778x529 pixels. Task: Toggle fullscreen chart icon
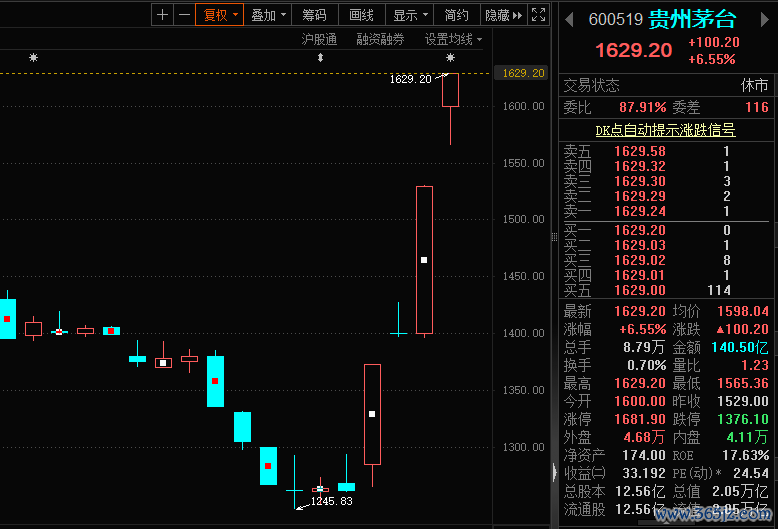(538, 15)
